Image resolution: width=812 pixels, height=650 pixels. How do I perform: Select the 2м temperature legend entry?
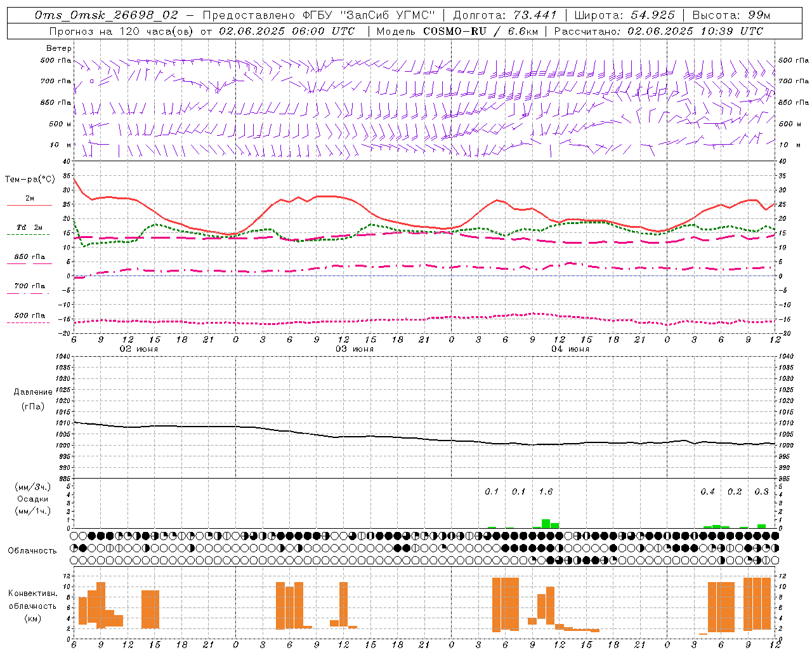coord(30,199)
